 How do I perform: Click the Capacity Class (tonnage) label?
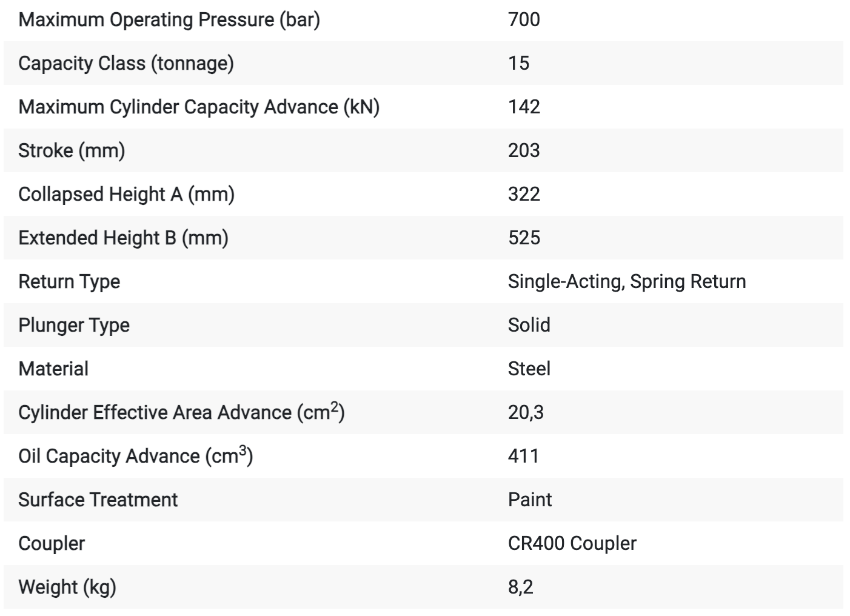coord(126,63)
